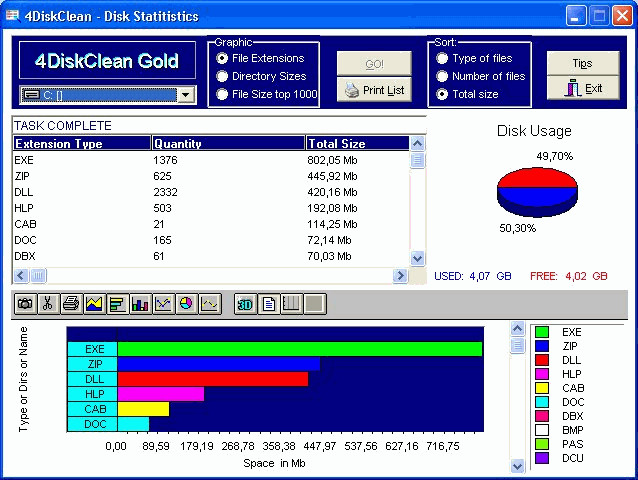Click the Total Size column header
This screenshot has width=638, height=480.
click(357, 144)
